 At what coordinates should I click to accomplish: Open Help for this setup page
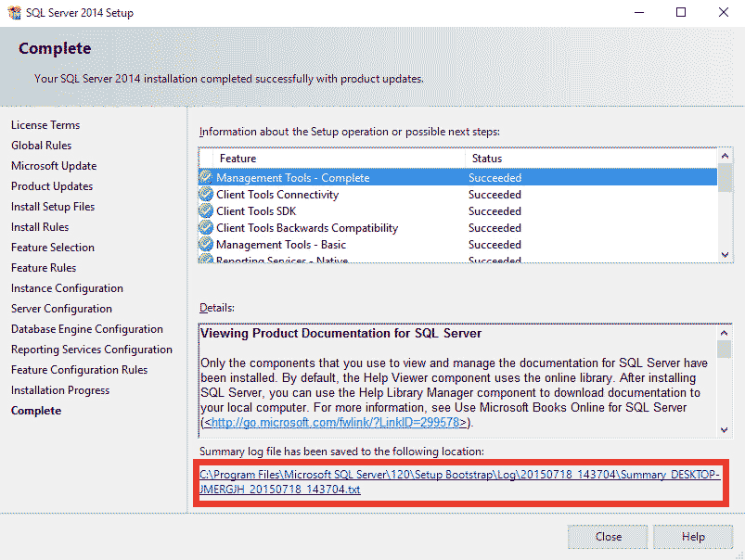692,536
